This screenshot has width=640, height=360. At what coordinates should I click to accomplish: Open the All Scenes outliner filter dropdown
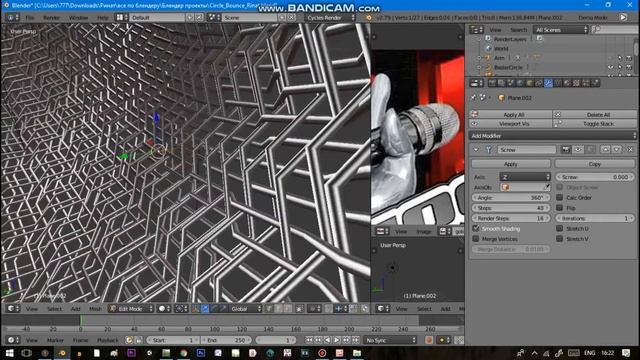[561, 30]
